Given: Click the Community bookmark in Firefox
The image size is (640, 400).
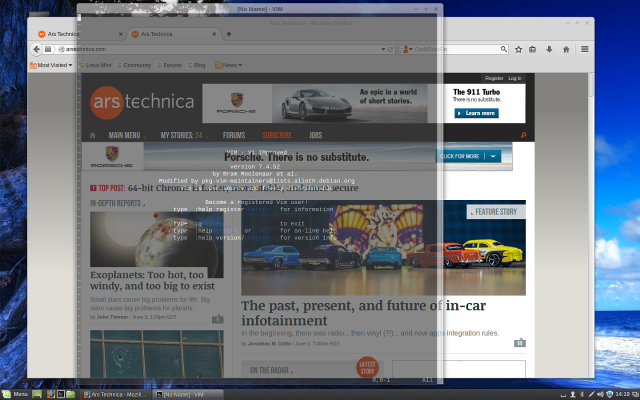Looking at the screenshot, I should (134, 65).
